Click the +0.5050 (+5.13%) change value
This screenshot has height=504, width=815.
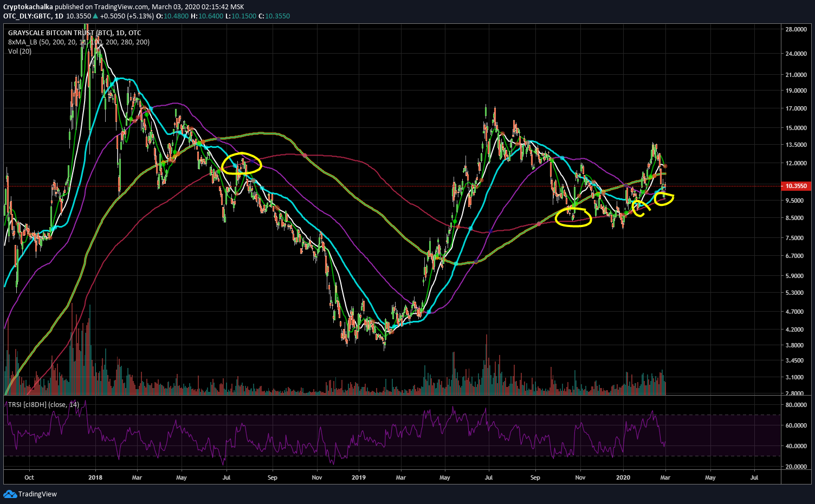pos(127,16)
